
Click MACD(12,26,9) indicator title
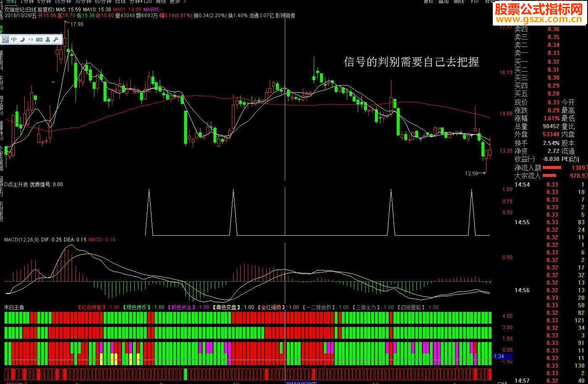[21, 240]
